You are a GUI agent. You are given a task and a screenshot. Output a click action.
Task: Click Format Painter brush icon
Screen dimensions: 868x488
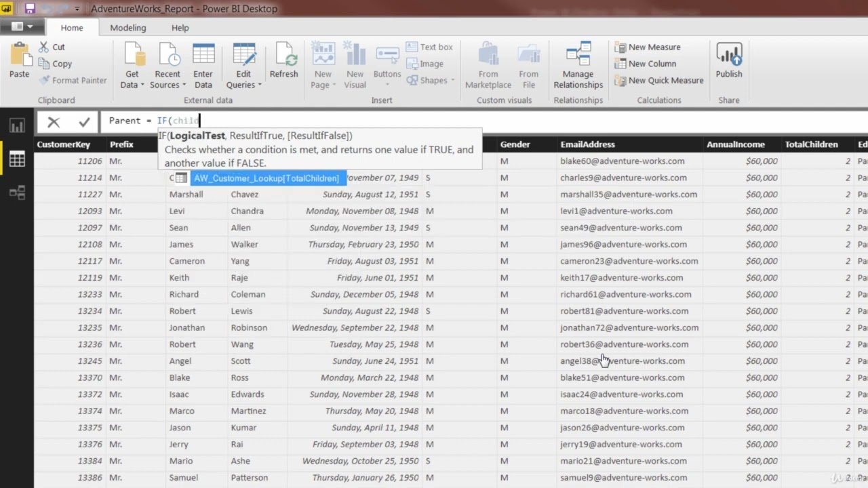click(44, 80)
